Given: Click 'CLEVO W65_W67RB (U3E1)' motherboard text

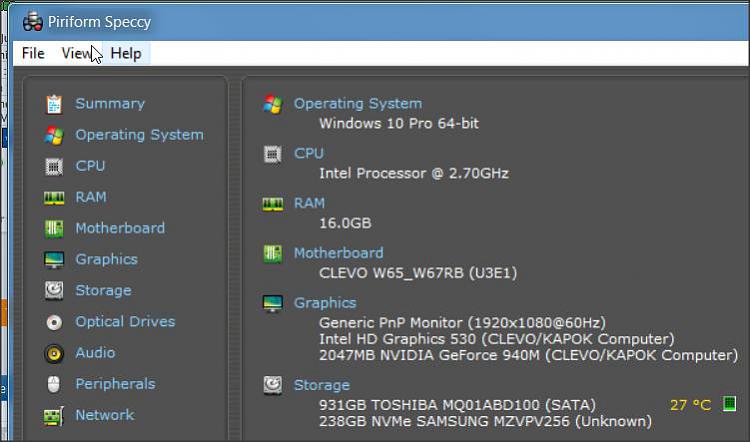Looking at the screenshot, I should point(418,273).
